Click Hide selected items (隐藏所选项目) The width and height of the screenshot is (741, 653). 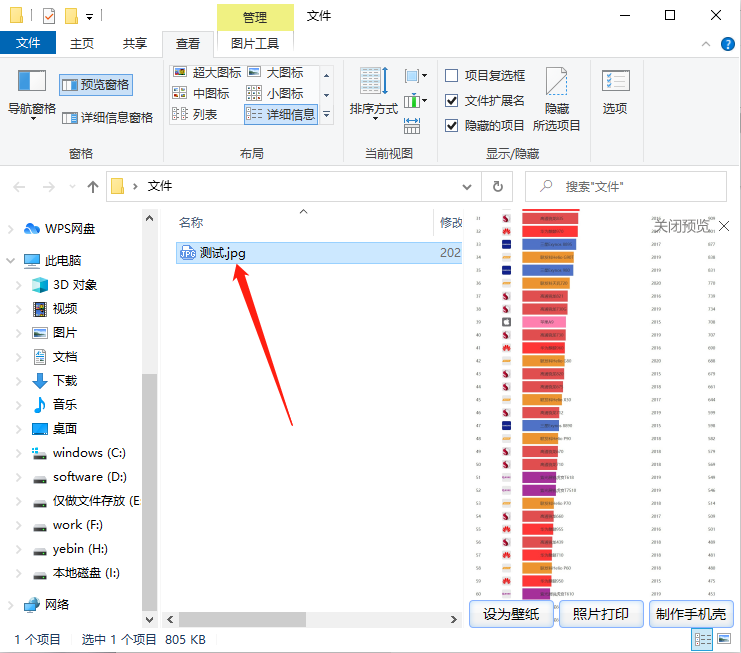click(556, 99)
